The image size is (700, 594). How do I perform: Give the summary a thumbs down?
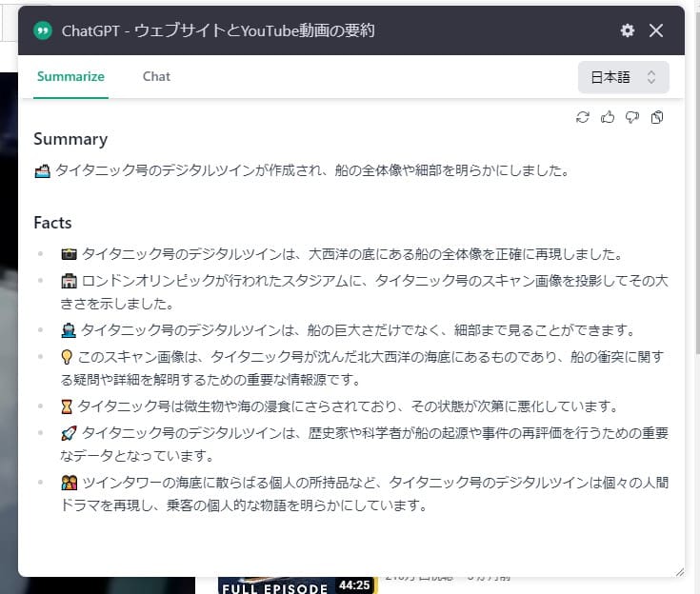[x=632, y=117]
